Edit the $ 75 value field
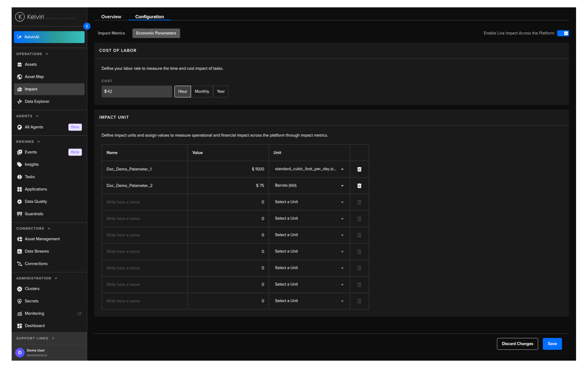 point(228,186)
